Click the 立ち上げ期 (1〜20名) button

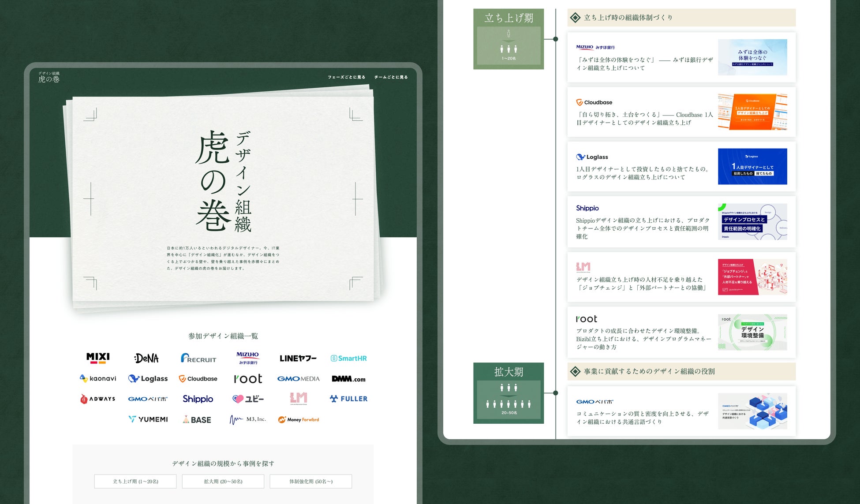point(135,481)
